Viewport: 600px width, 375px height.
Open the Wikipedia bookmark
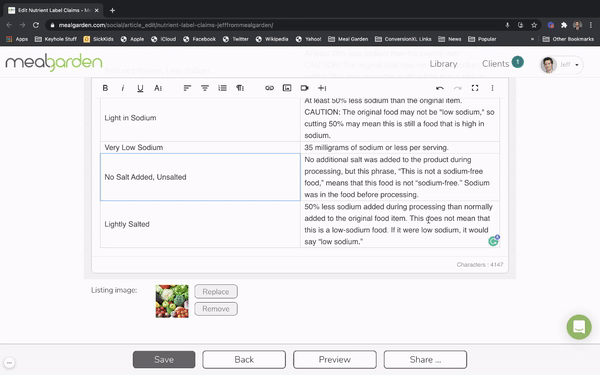(x=272, y=39)
